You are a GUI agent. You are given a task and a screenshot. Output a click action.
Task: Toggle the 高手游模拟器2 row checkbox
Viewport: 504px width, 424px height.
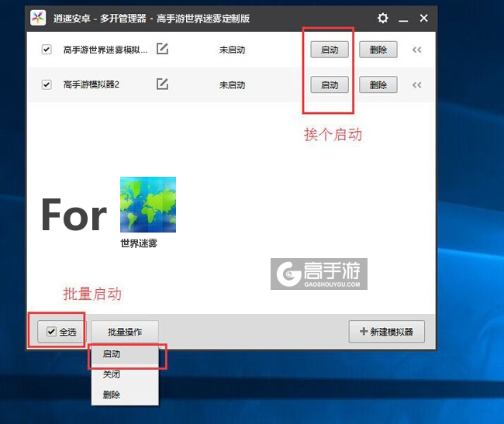click(x=47, y=84)
